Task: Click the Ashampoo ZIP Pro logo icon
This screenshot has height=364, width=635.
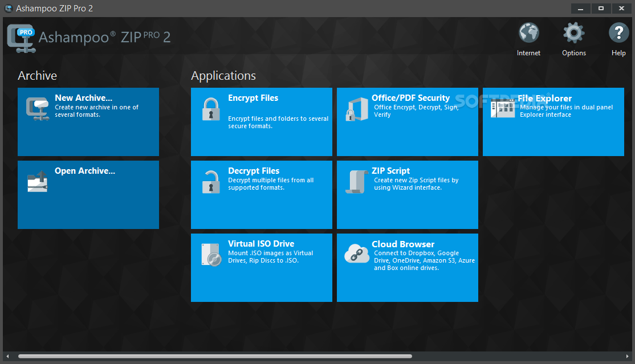Action: 22,39
